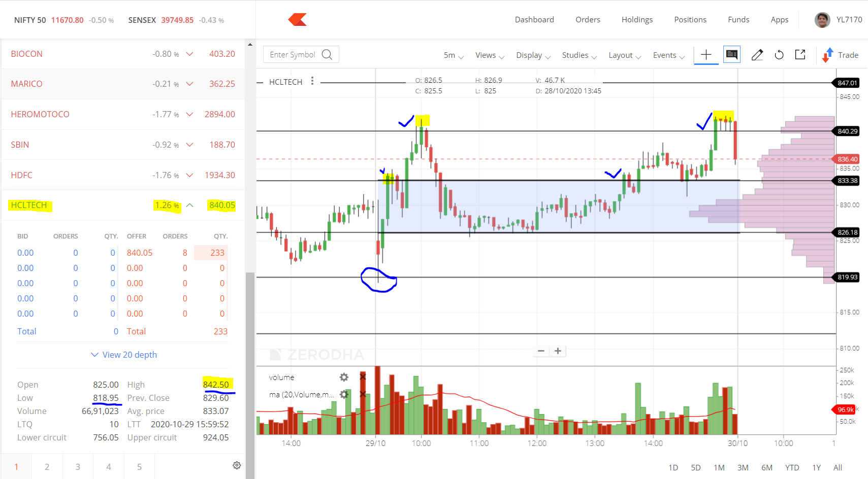868x479 pixels.
Task: Open the Apps page
Action: pos(780,20)
